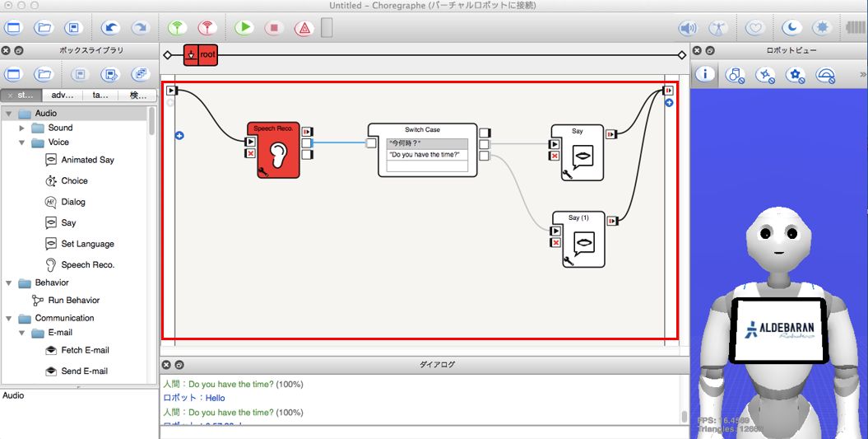Redo the last action
The image size is (868, 439).
(141, 28)
